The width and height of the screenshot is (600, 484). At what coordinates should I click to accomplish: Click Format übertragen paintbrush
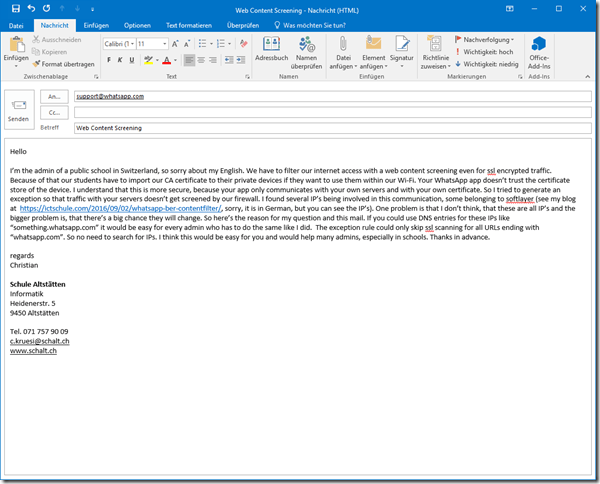65,64
